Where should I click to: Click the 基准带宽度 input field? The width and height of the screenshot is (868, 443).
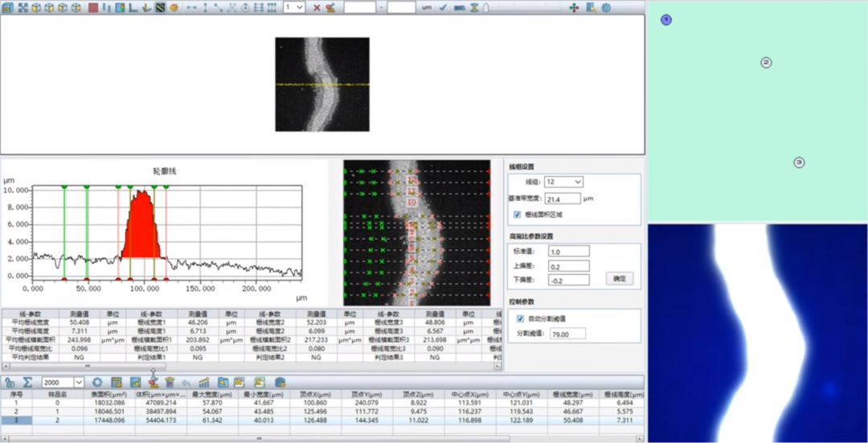click(563, 199)
